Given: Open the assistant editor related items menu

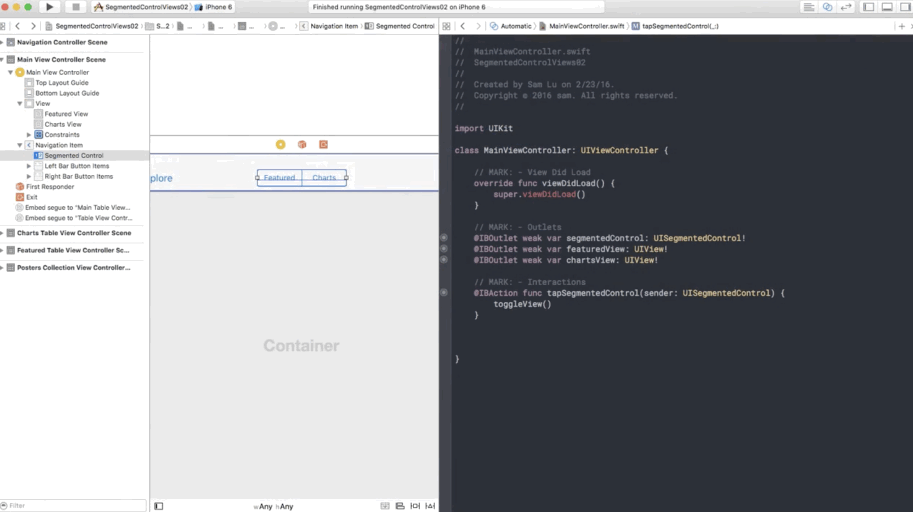Looking at the screenshot, I should (447, 26).
